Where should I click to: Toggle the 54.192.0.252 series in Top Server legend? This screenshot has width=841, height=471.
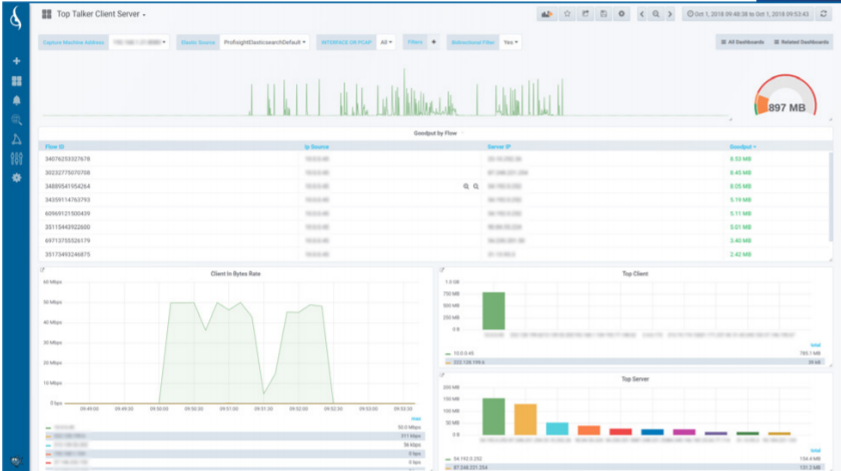pos(468,459)
